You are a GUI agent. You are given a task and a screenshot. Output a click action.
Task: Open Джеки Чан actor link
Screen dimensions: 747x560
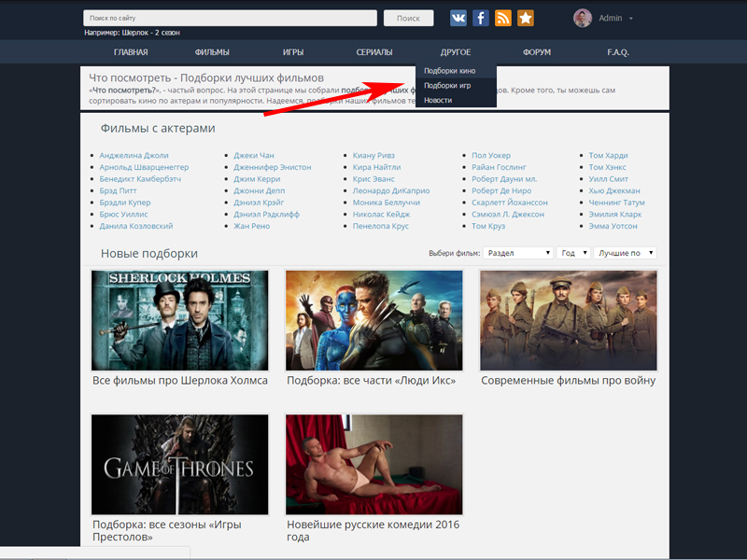point(254,155)
